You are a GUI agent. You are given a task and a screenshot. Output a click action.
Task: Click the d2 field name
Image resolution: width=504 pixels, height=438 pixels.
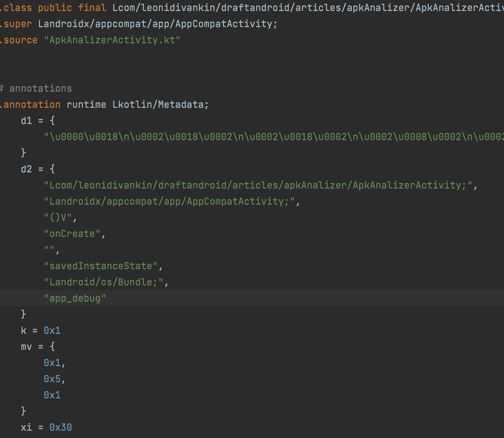pyautogui.click(x=26, y=169)
